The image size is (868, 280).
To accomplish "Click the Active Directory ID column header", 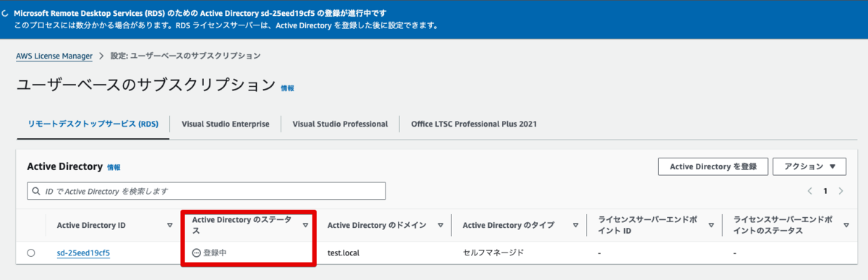I will point(91,225).
